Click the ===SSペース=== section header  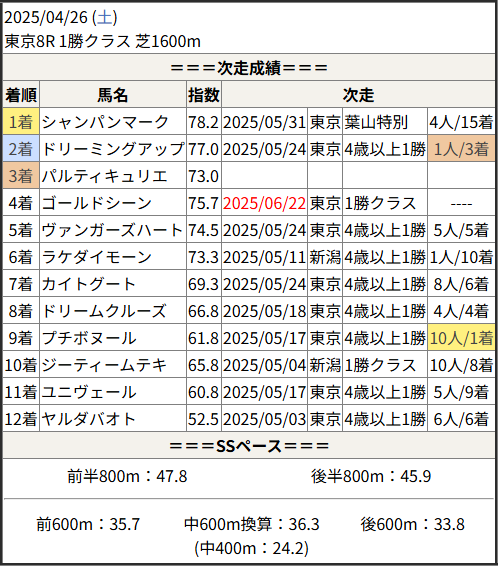coord(249,446)
